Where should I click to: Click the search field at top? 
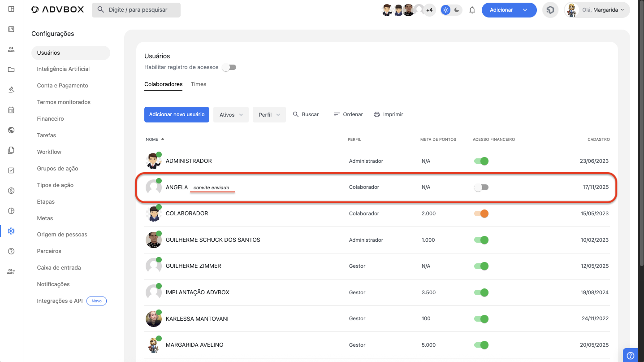click(x=136, y=10)
